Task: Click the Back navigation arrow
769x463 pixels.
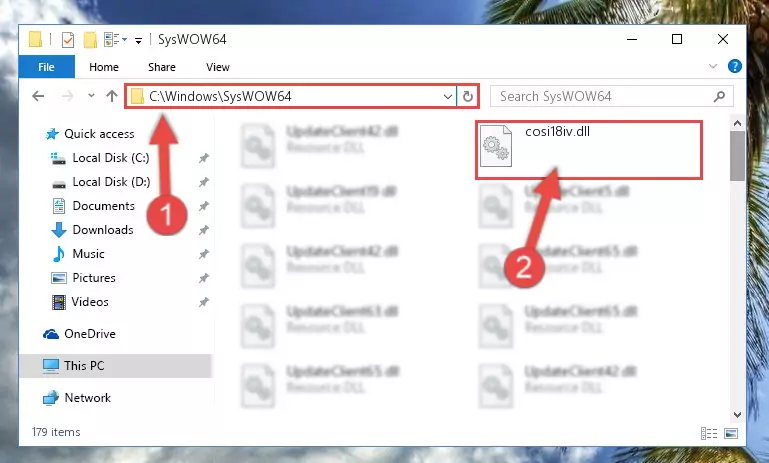Action: coord(38,96)
